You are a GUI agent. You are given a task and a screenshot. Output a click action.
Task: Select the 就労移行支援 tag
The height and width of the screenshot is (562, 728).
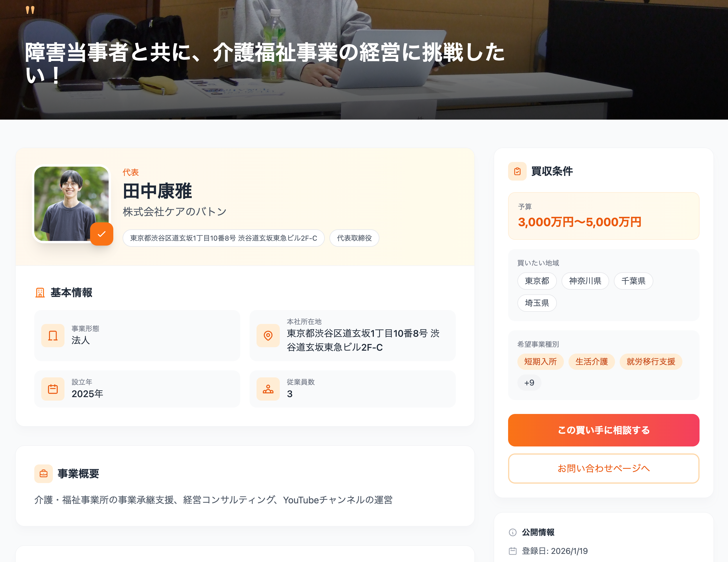(651, 361)
